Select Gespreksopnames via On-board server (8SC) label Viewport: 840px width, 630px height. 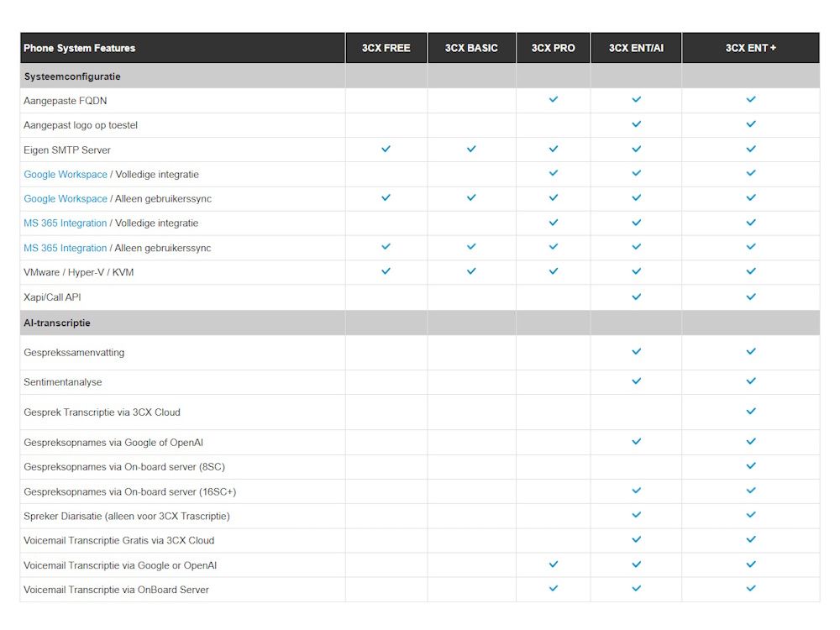coord(124,466)
